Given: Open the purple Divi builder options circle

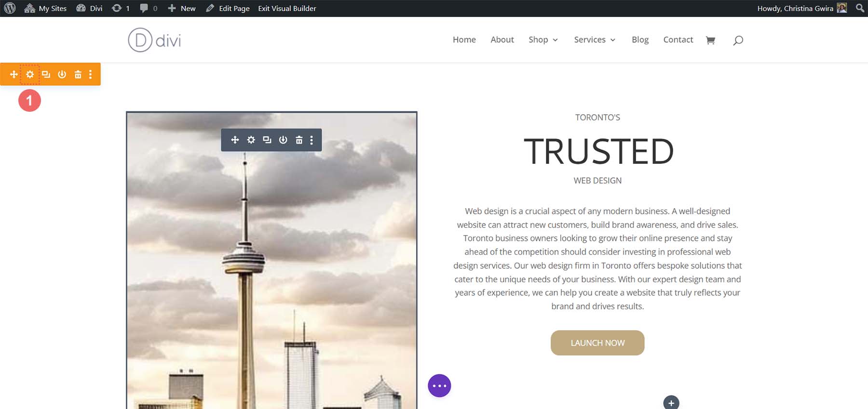Looking at the screenshot, I should click(x=439, y=386).
